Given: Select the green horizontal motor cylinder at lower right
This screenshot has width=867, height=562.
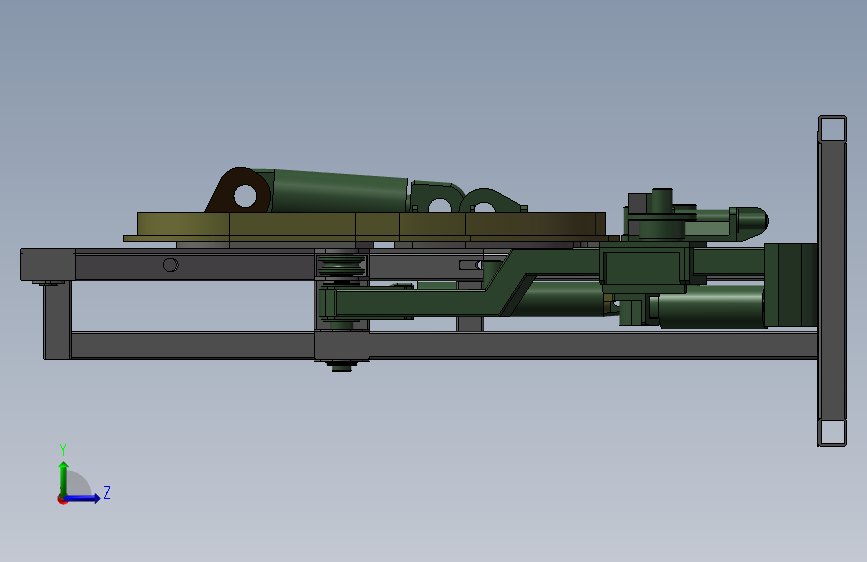Looking at the screenshot, I should 711,307.
